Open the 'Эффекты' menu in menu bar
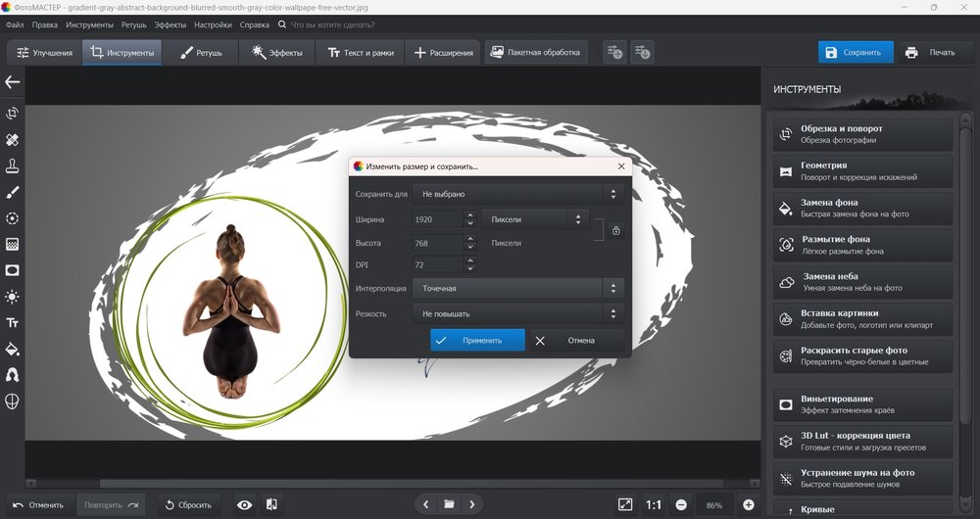The image size is (980, 519). pos(170,24)
